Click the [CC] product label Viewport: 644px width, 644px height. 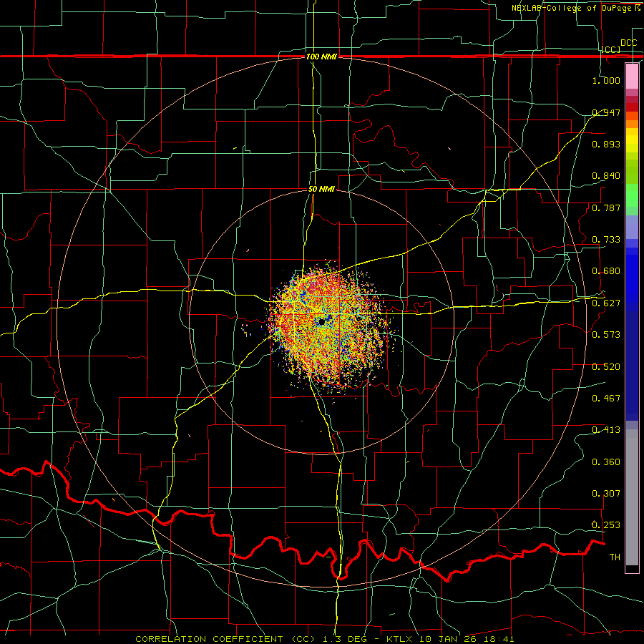[611, 49]
